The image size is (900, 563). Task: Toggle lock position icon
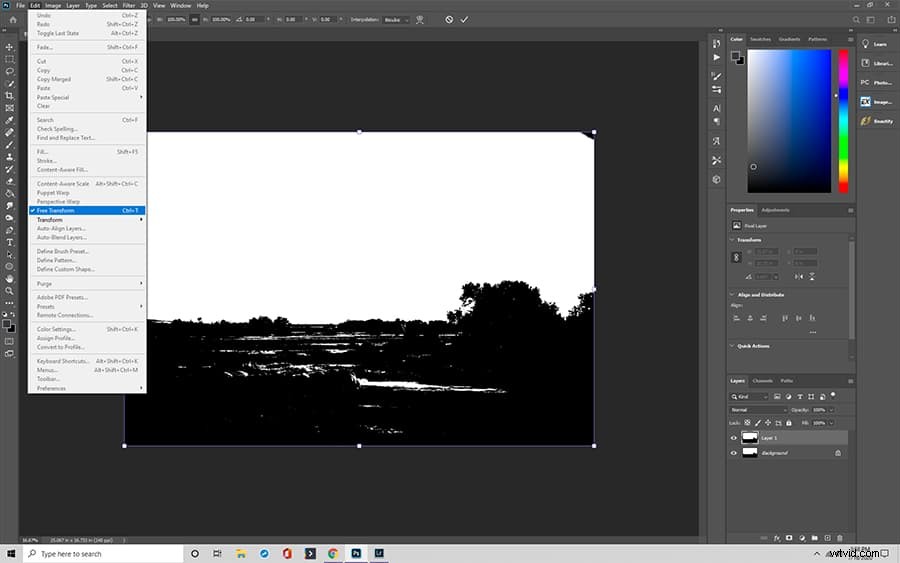(x=768, y=423)
